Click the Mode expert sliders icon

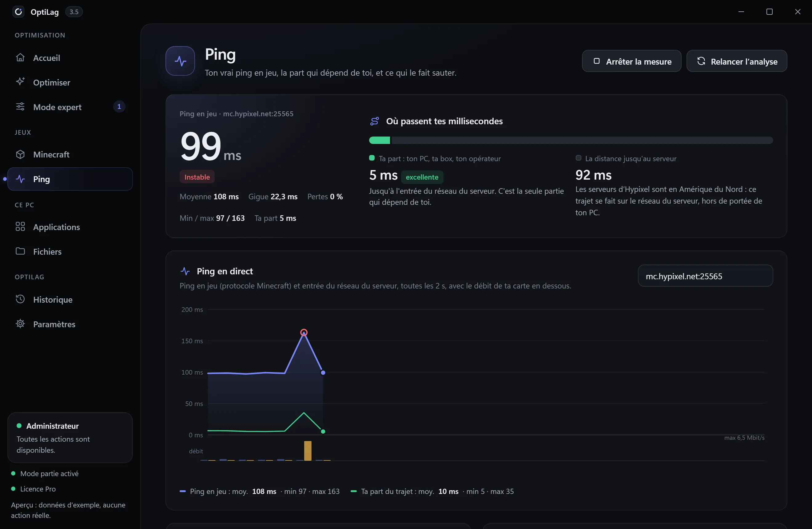tap(21, 106)
